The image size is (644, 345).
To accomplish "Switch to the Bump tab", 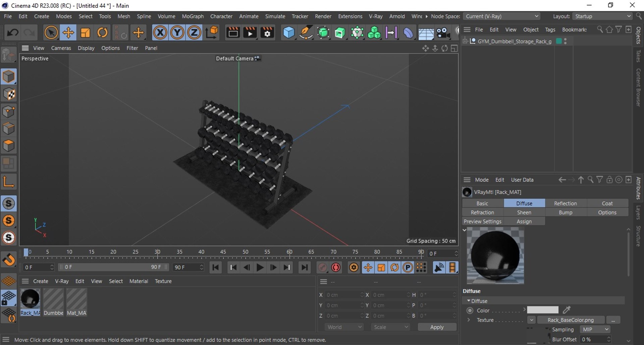I will pyautogui.click(x=566, y=212).
